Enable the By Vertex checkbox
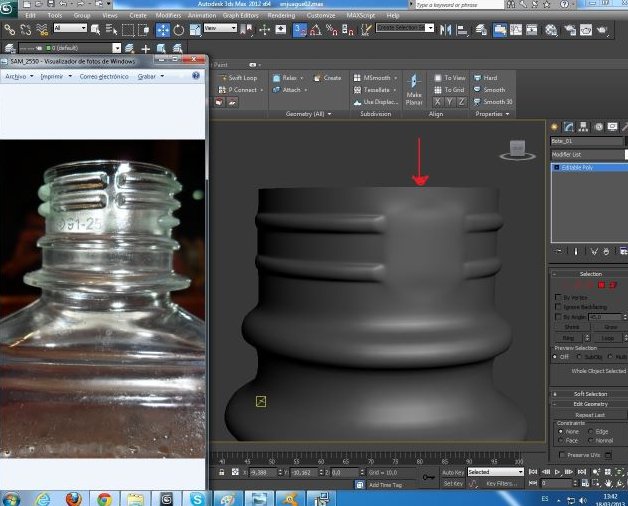 pyautogui.click(x=558, y=297)
